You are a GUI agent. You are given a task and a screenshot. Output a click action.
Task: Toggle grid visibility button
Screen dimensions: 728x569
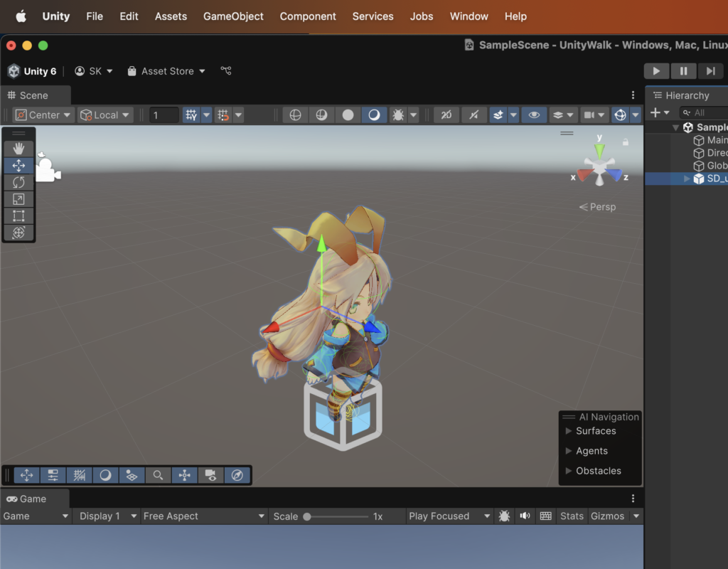coord(191,115)
